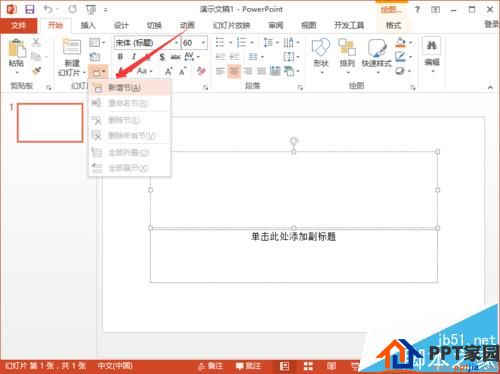Select slide 1 thumbnail in the left pane

point(50,123)
